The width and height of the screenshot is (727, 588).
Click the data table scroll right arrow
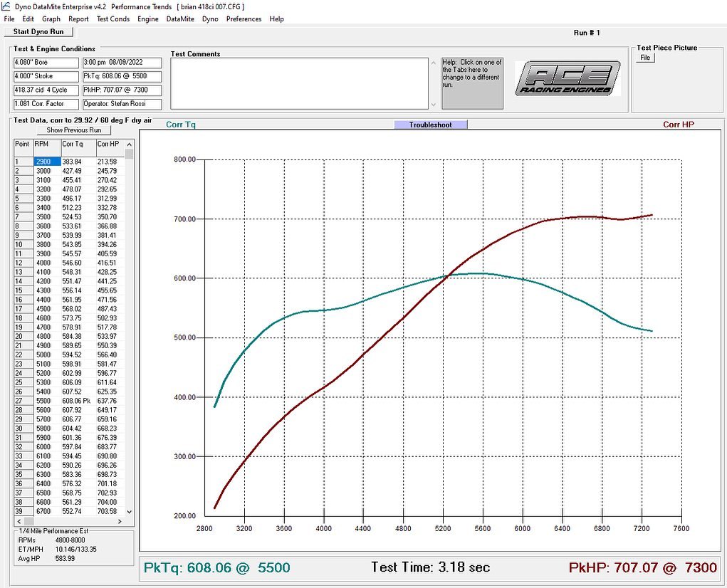point(120,521)
